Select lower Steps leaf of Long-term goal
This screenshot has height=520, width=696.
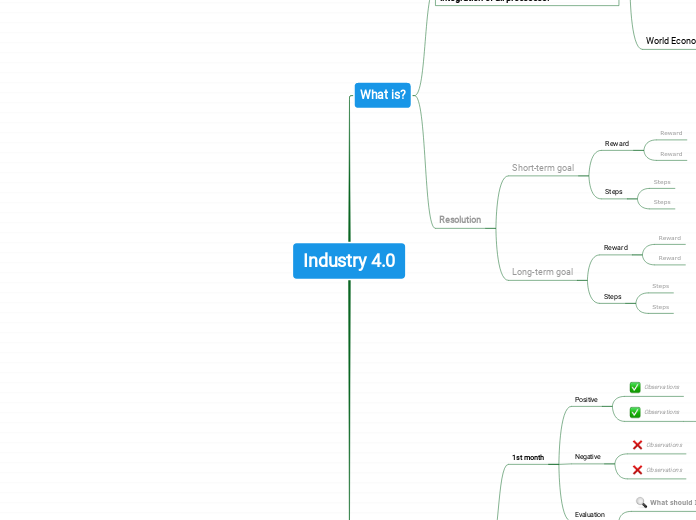point(660,307)
